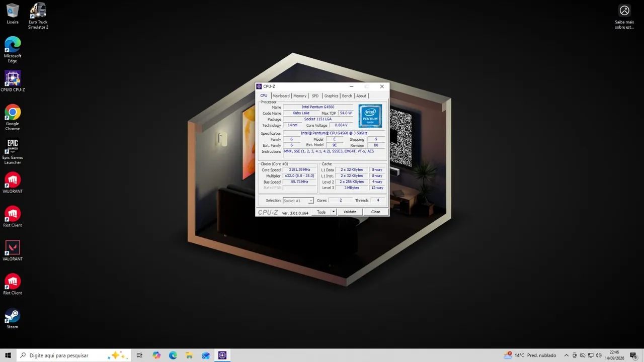Click the Level 2 '2 x 256 KBytes' value
The image size is (644, 362).
tap(352, 182)
